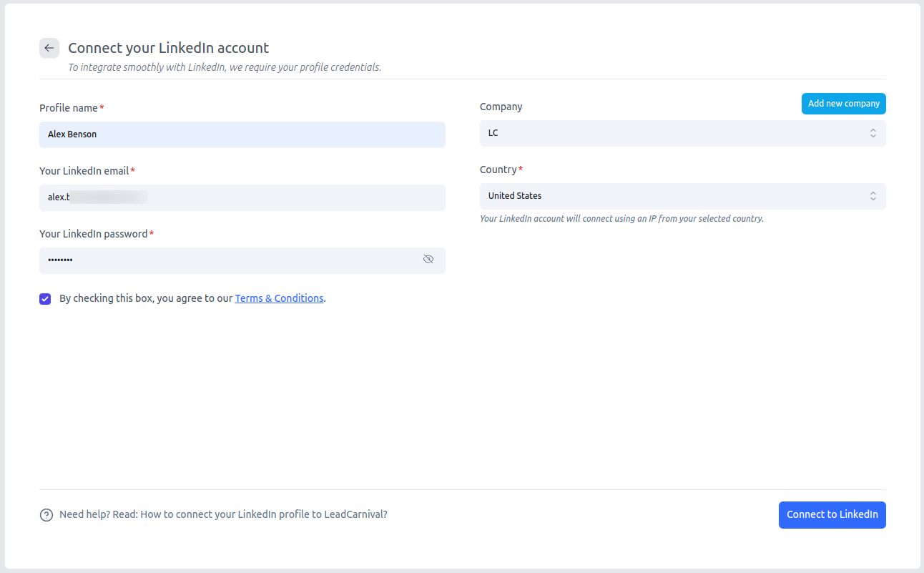The width and height of the screenshot is (924, 573).
Task: Click the Connect to LinkedIn button
Action: 832,514
